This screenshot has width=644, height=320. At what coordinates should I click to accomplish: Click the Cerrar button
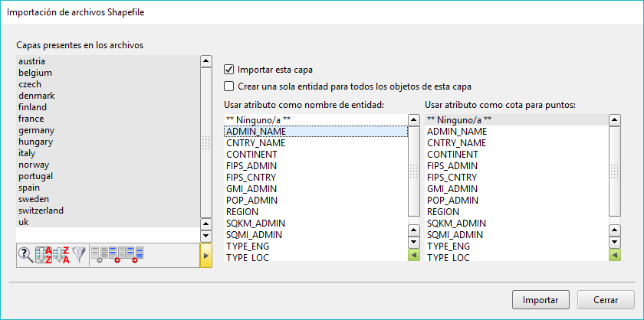coord(606,300)
